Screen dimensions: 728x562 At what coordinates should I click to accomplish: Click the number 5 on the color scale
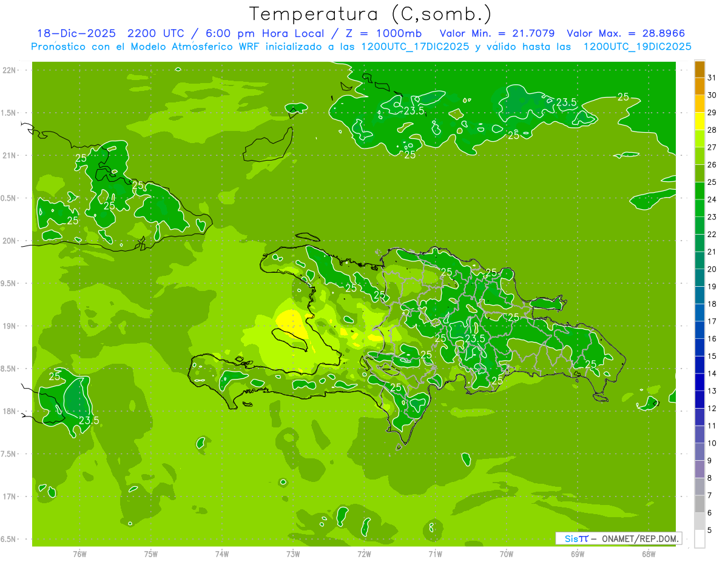710,530
